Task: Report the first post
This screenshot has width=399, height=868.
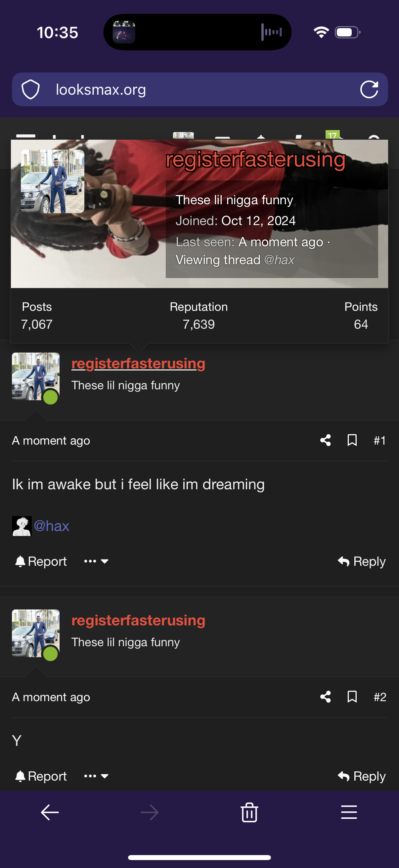Action: [41, 561]
